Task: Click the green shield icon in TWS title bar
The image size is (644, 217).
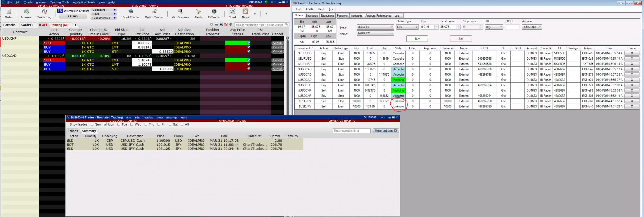Action: tap(266, 2)
